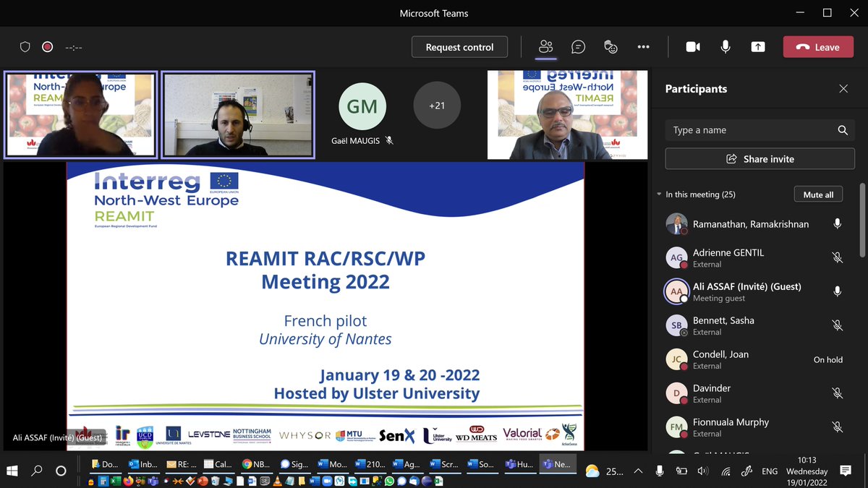Viewport: 868px width, 488px height.
Task: Open More actions ellipsis menu
Action: (643, 47)
